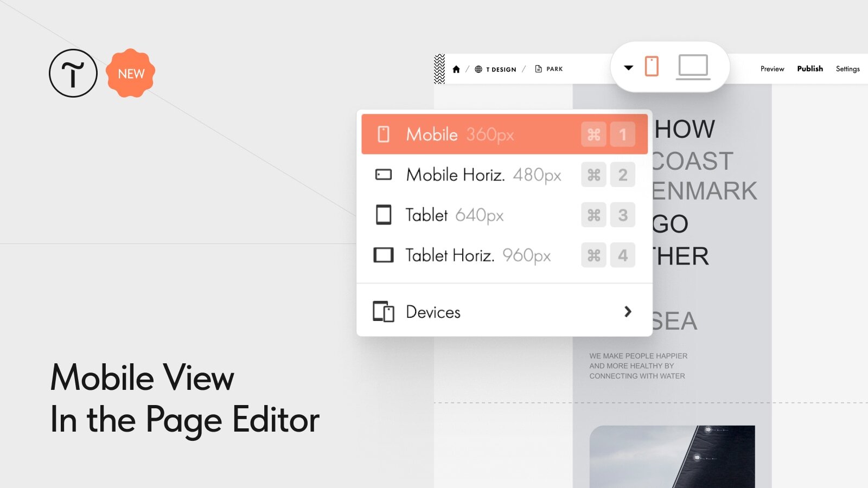Open the PARK page breadcrumb
This screenshot has height=488, width=868.
(x=554, y=69)
